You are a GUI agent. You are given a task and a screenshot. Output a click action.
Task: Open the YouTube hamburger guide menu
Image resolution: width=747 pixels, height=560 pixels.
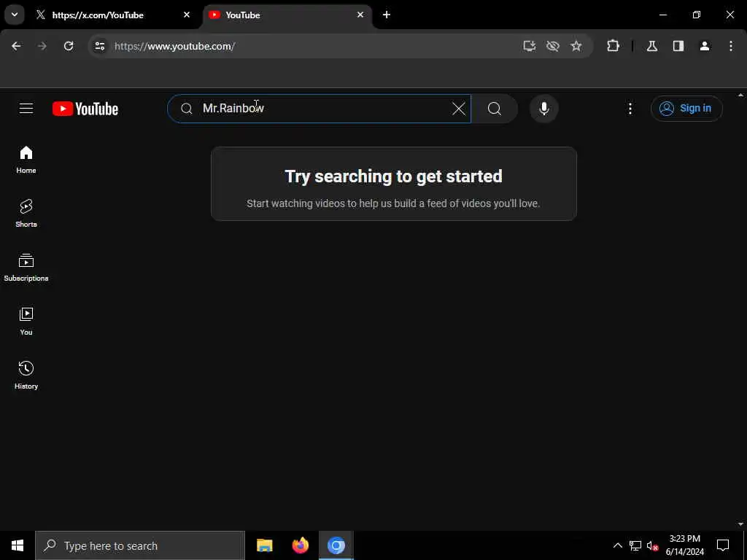pos(26,109)
